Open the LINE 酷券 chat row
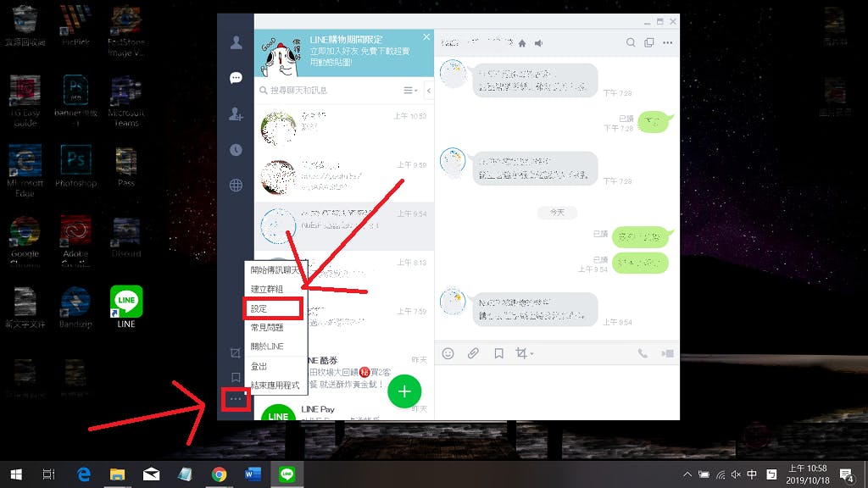Viewport: 868px width, 488px height. pyautogui.click(x=370, y=373)
